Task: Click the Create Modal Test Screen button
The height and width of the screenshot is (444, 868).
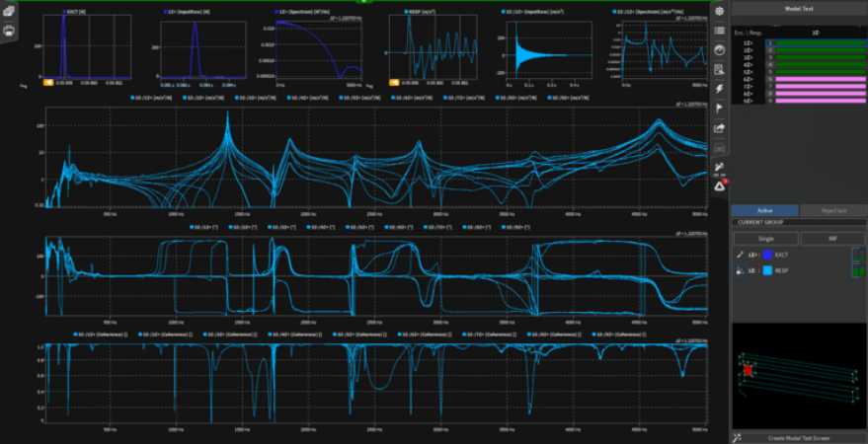Action: [x=799, y=438]
